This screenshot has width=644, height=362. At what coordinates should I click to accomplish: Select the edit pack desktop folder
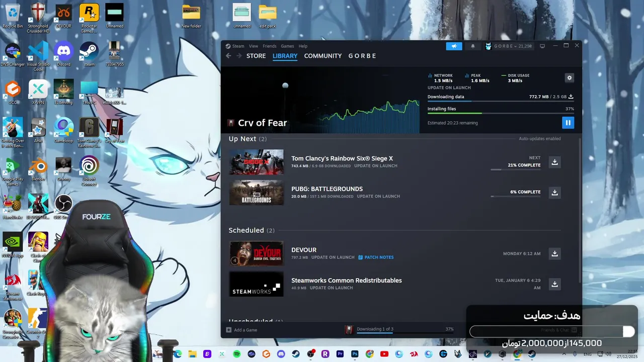268,16
